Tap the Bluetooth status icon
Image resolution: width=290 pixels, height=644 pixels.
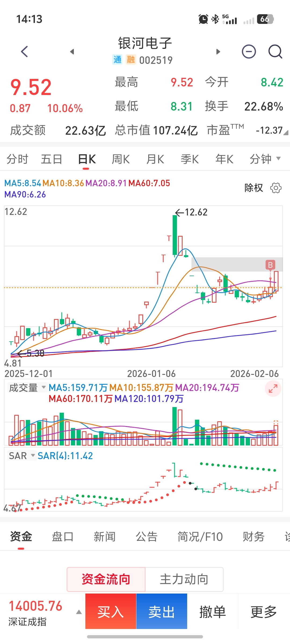(215, 19)
